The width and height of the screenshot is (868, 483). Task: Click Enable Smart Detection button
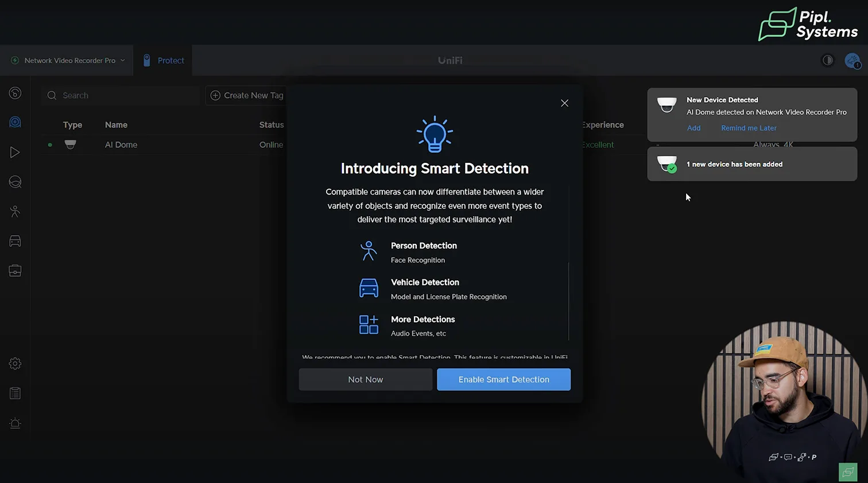pos(503,379)
